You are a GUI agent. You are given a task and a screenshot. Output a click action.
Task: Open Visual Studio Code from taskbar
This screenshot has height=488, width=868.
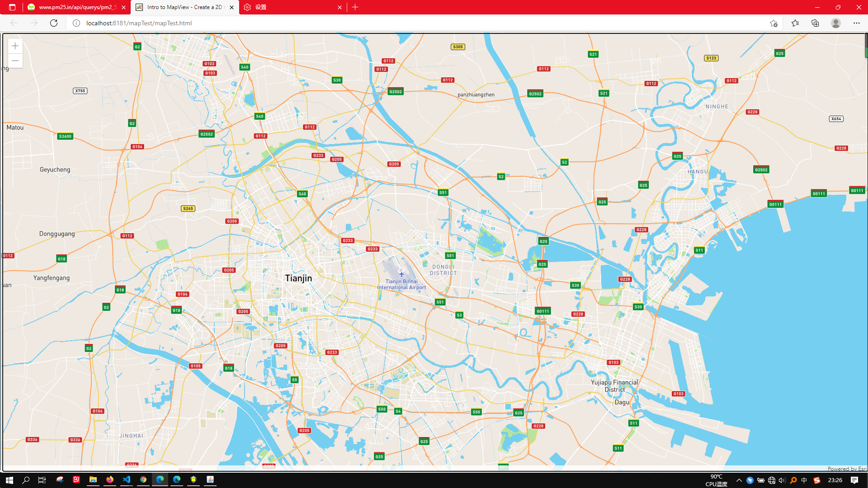[127, 480]
